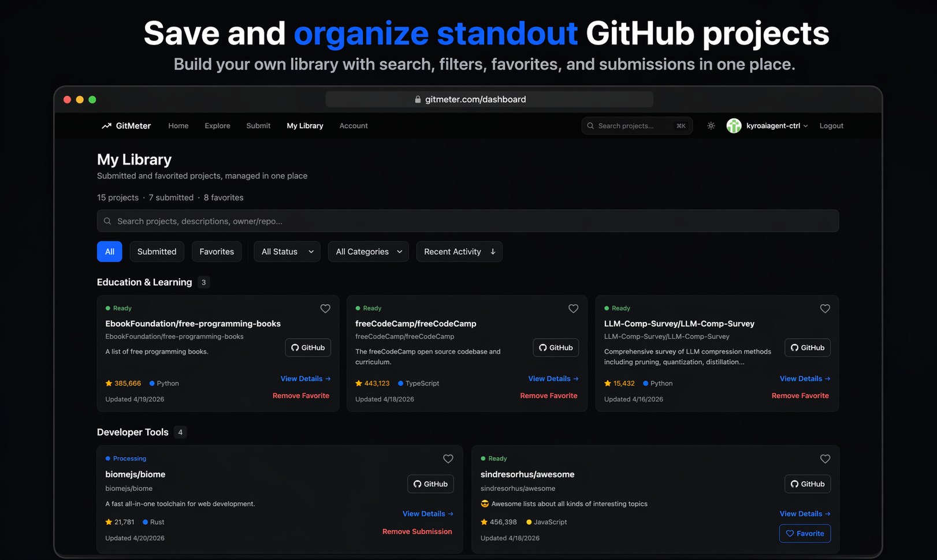Click the Ready status on sindresorhus/awesome
The height and width of the screenshot is (560, 937).
coord(494,458)
